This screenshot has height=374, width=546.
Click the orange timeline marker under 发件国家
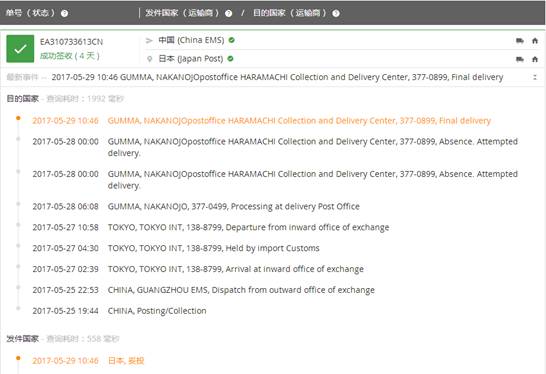pyautogui.click(x=18, y=358)
